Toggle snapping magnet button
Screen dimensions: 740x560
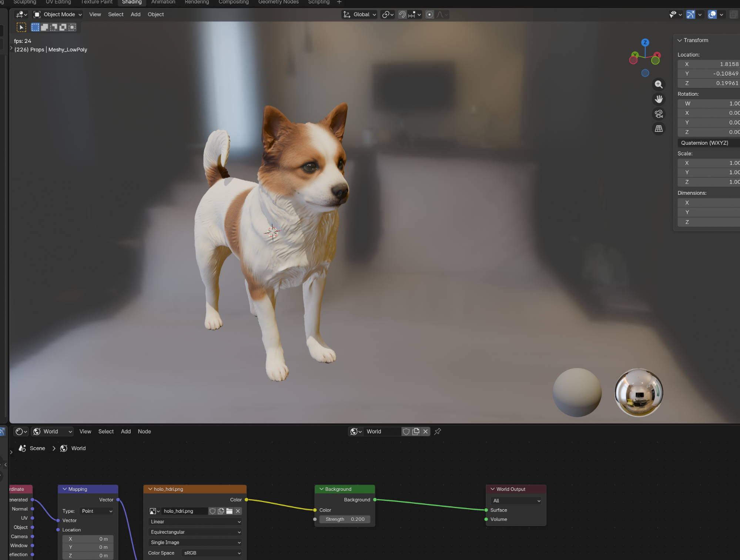click(402, 14)
